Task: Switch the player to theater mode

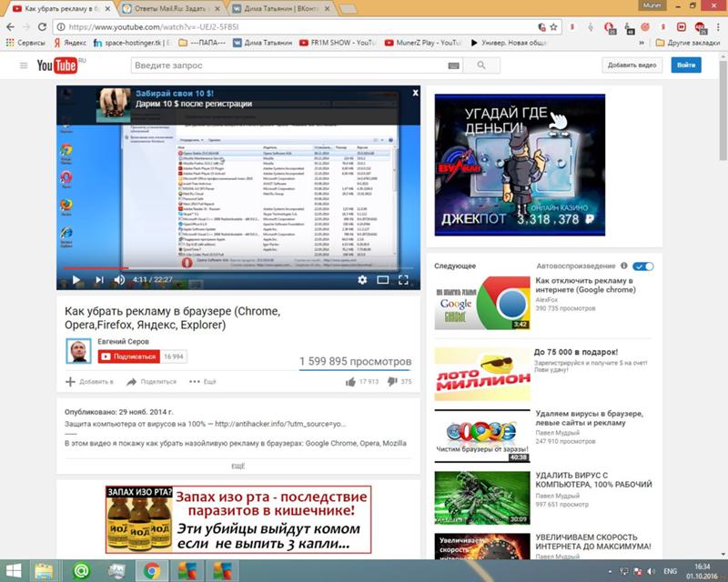Action: tap(382, 279)
